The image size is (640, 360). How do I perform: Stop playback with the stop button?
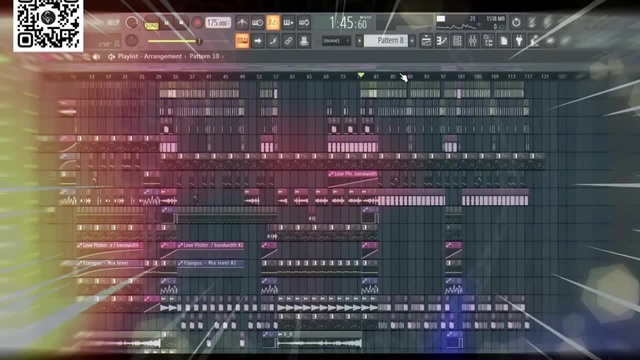coord(182,22)
